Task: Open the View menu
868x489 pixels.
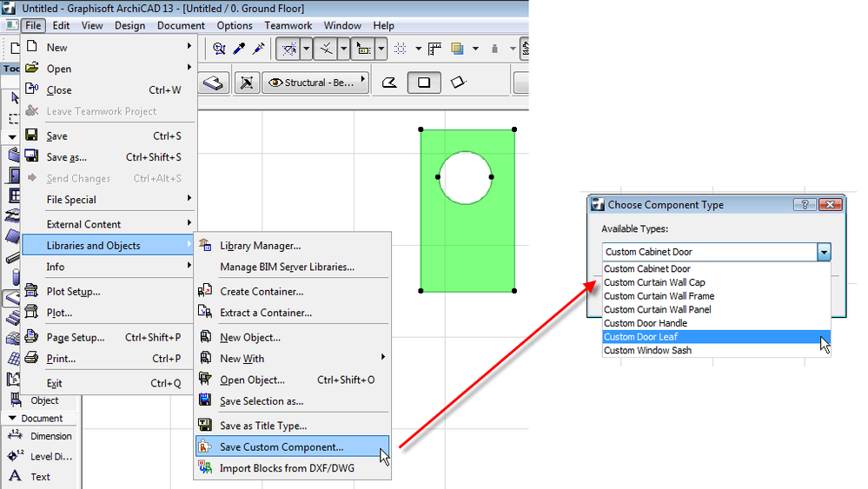Action: click(92, 25)
